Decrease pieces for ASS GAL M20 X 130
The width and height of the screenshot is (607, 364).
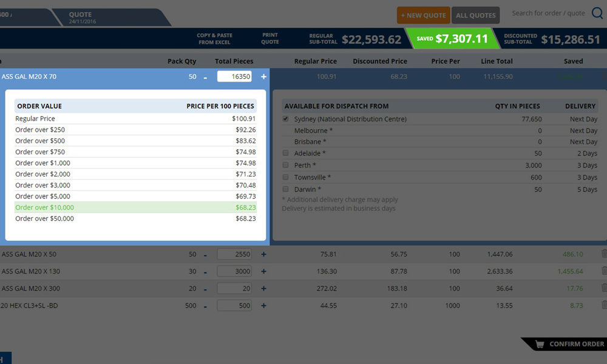tap(205, 271)
